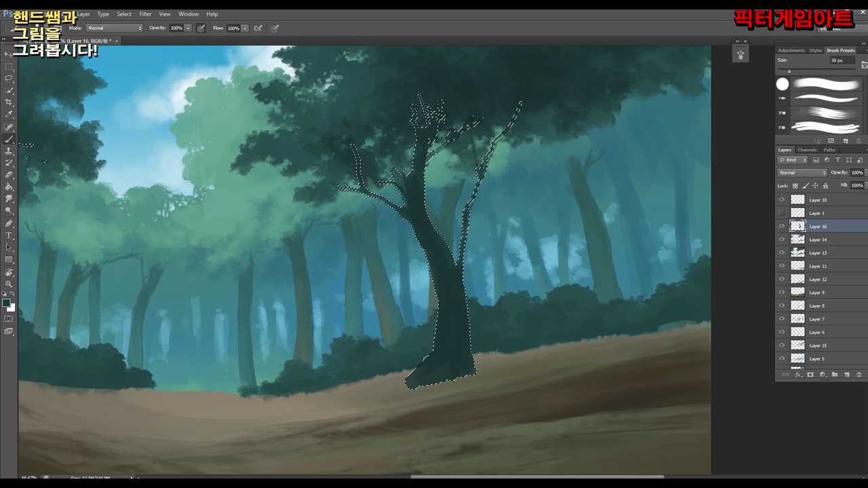Hide Layer 10 with its eye icon
Screen dimensions: 868x488
(x=782, y=200)
